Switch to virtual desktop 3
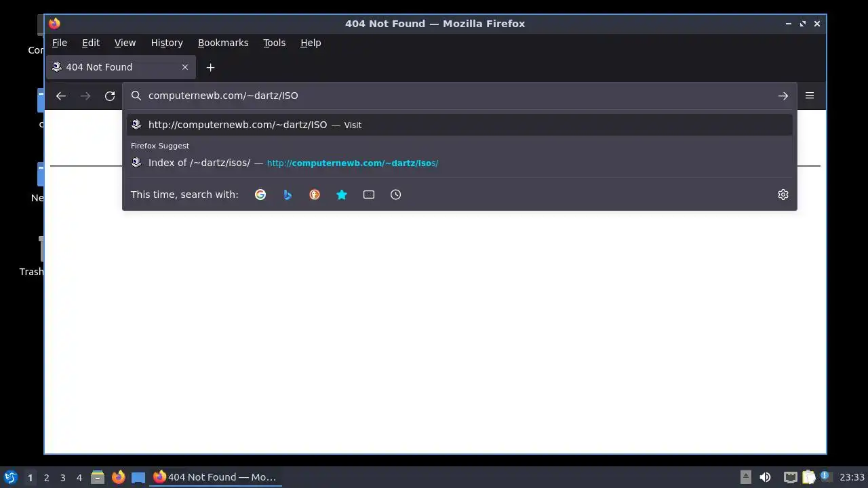The height and width of the screenshot is (488, 868). point(62,477)
